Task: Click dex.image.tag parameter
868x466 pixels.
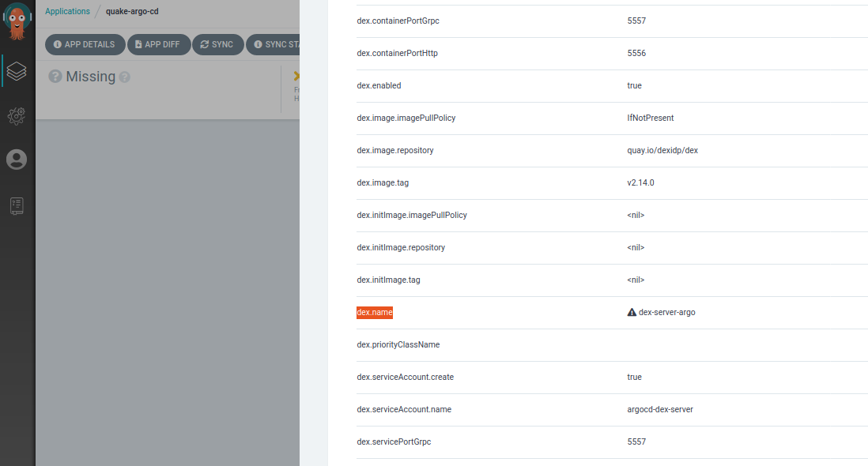Action: click(383, 182)
